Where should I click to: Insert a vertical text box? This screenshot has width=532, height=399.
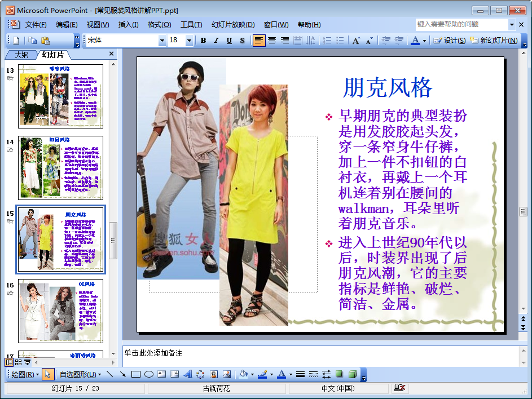tap(175, 374)
